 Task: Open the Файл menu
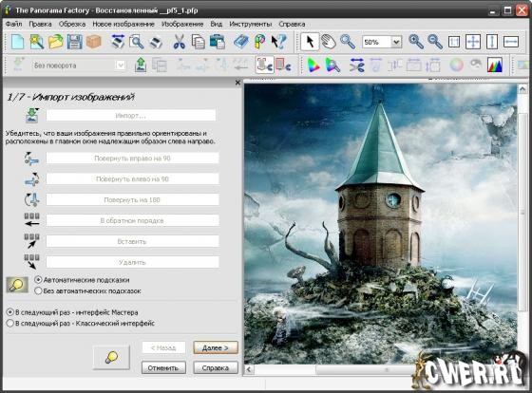tap(14, 24)
